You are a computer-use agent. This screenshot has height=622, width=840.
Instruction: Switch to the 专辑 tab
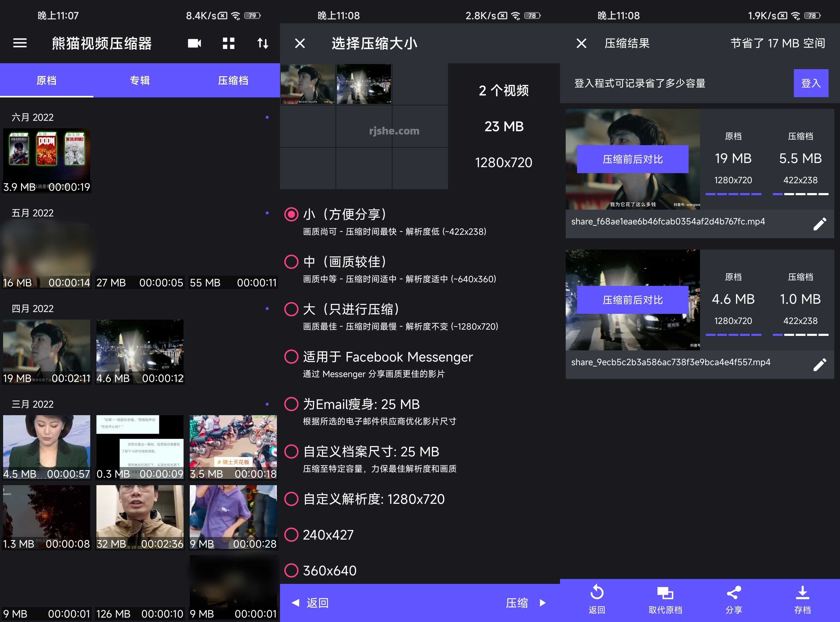pos(140,80)
